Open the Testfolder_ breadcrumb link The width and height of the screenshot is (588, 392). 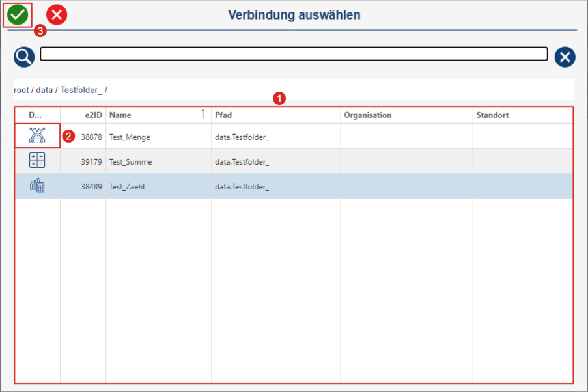tap(81, 90)
